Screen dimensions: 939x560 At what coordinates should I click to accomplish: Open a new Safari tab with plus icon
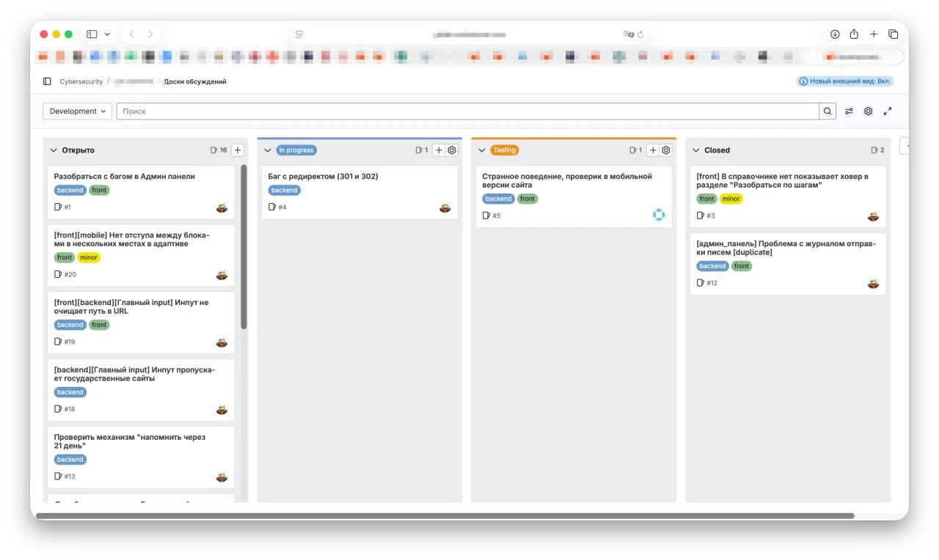(874, 34)
